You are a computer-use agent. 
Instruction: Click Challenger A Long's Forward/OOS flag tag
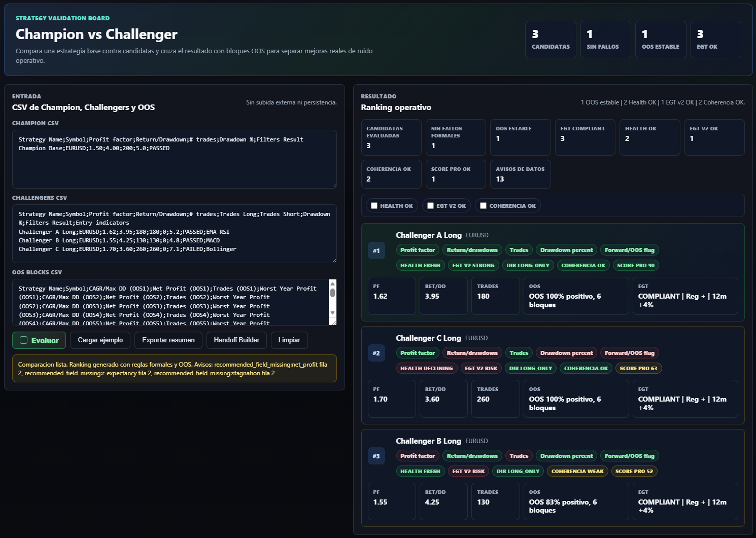click(x=630, y=250)
